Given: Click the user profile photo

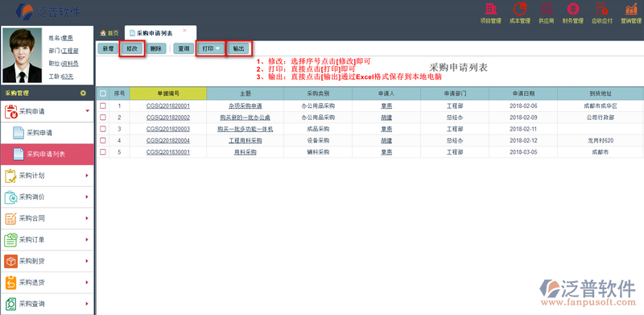Looking at the screenshot, I should pyautogui.click(x=23, y=55).
